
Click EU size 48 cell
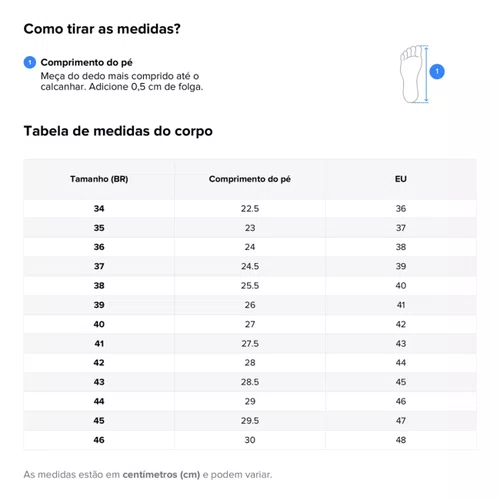401,440
